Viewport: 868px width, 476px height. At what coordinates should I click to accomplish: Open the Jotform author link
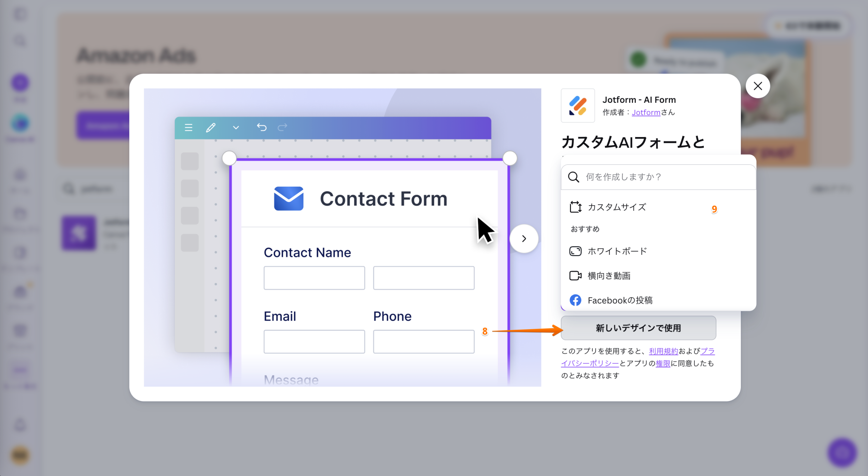pyautogui.click(x=646, y=112)
